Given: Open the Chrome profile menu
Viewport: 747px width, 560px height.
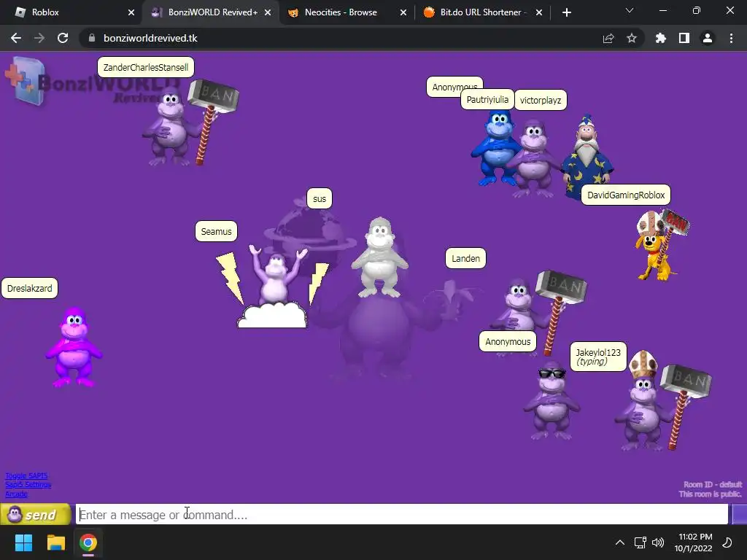Looking at the screenshot, I should pyautogui.click(x=708, y=38).
